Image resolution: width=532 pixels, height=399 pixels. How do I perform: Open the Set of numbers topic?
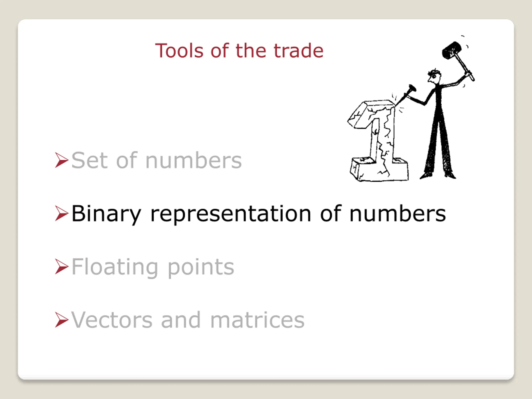[156, 160]
